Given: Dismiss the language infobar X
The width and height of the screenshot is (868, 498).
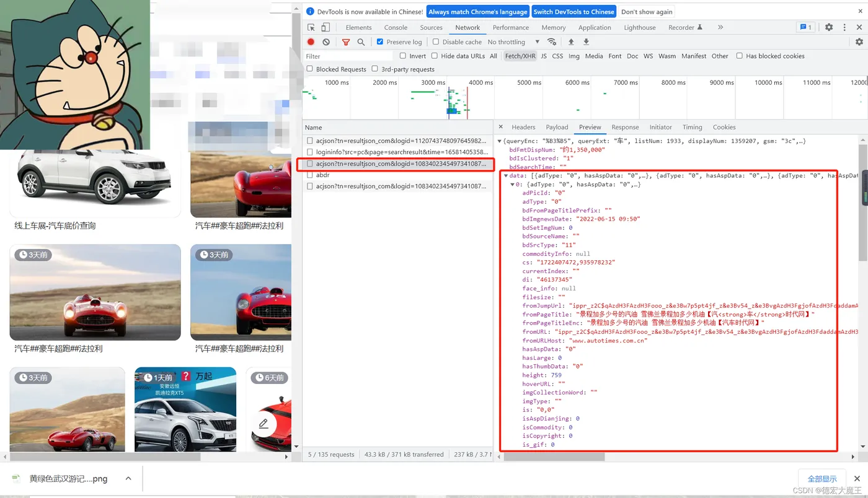Looking at the screenshot, I should (859, 11).
